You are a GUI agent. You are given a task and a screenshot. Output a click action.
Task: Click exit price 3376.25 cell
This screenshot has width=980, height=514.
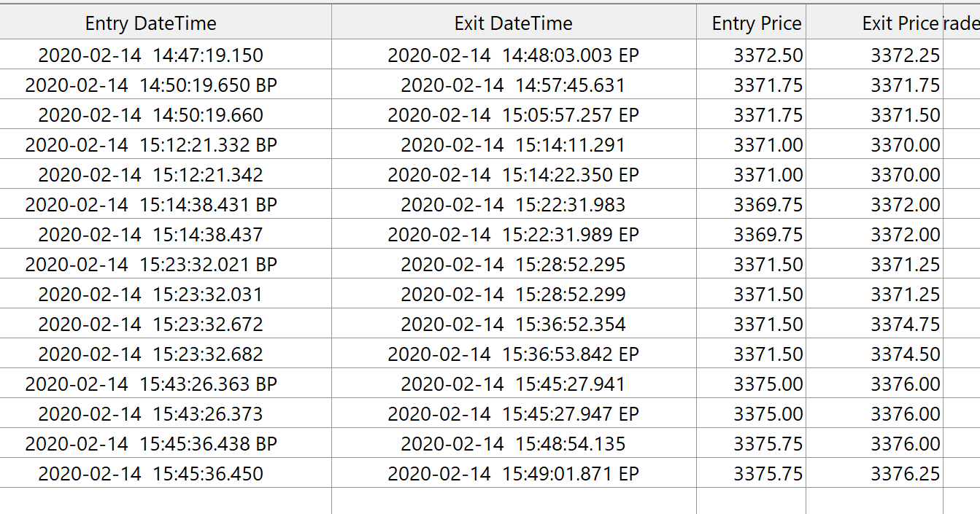tap(905, 474)
